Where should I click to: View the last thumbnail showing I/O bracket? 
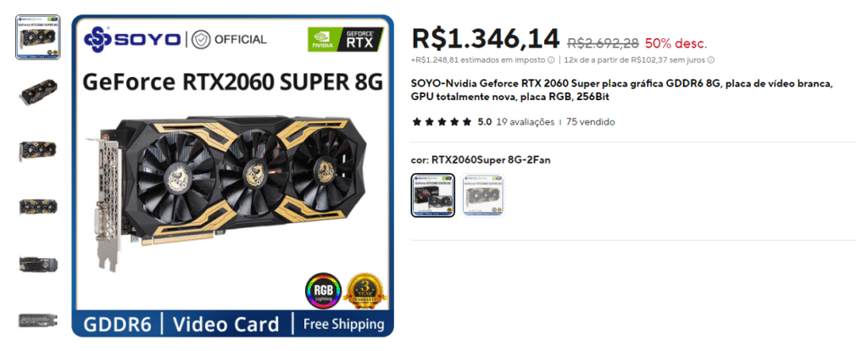[37, 320]
